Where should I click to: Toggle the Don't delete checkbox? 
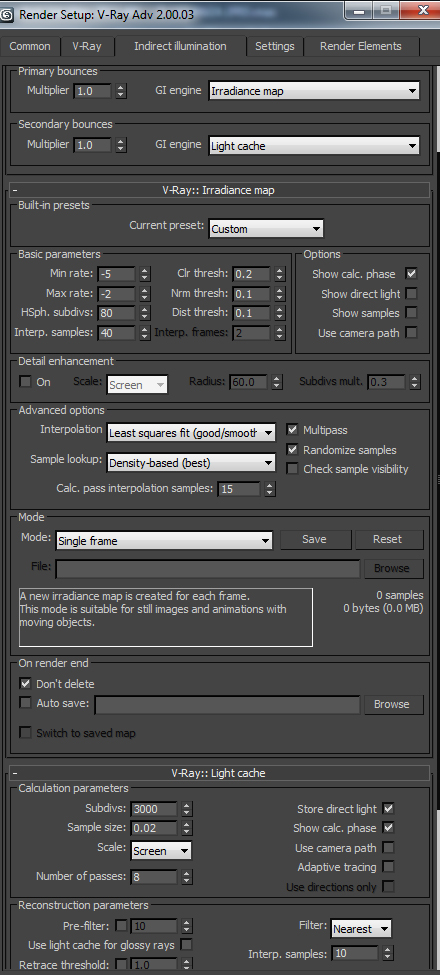click(x=25, y=684)
